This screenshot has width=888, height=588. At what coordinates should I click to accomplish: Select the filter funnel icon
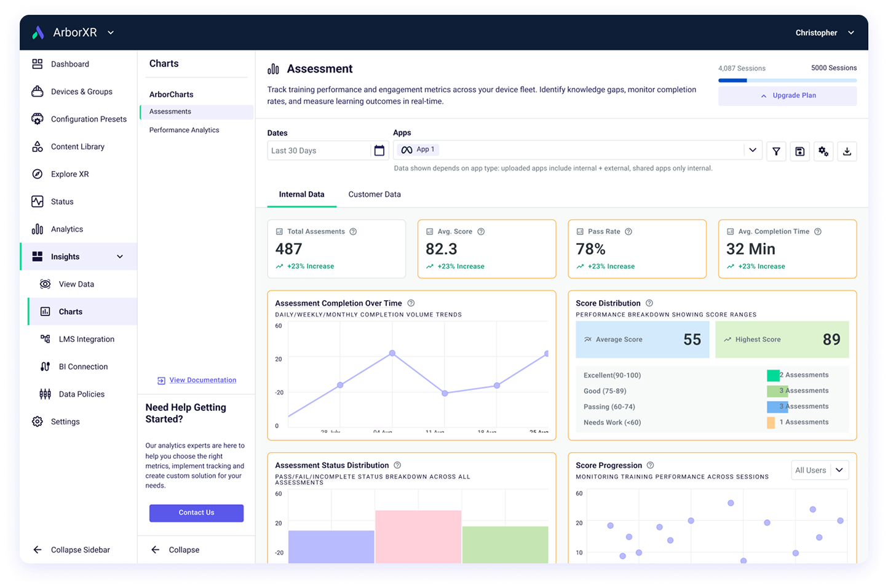776,151
